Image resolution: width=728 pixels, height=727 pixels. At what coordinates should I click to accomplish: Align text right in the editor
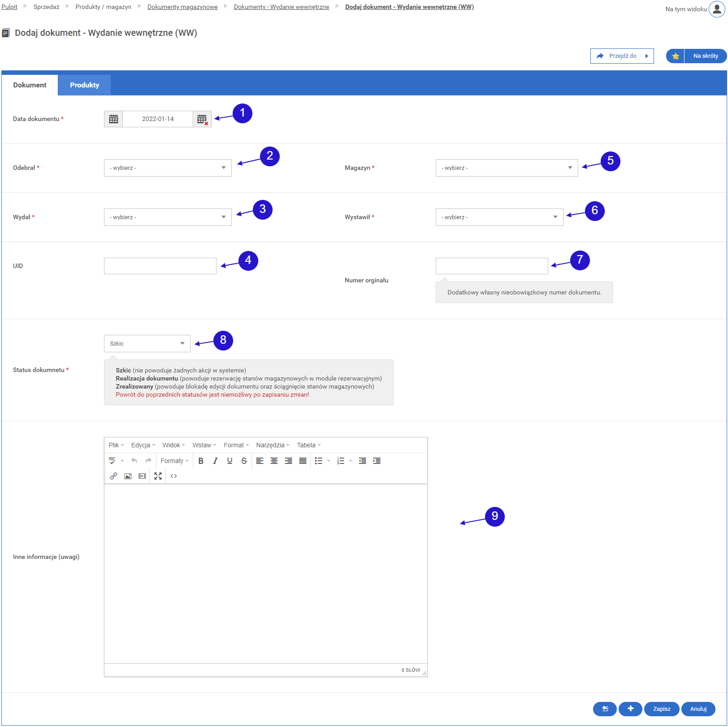[x=288, y=461]
